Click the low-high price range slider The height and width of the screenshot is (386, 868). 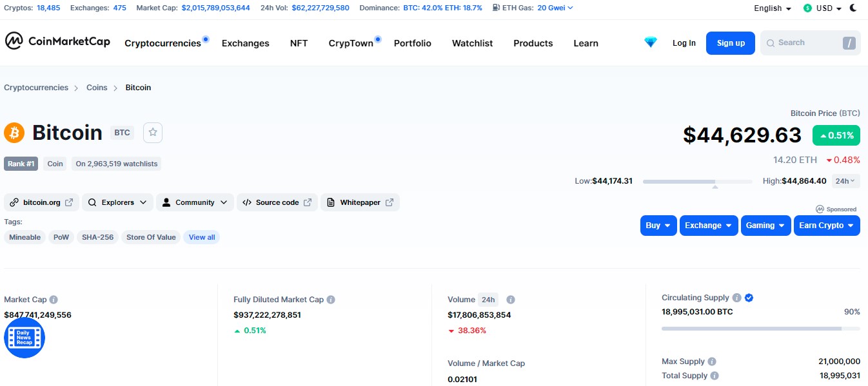[697, 182]
